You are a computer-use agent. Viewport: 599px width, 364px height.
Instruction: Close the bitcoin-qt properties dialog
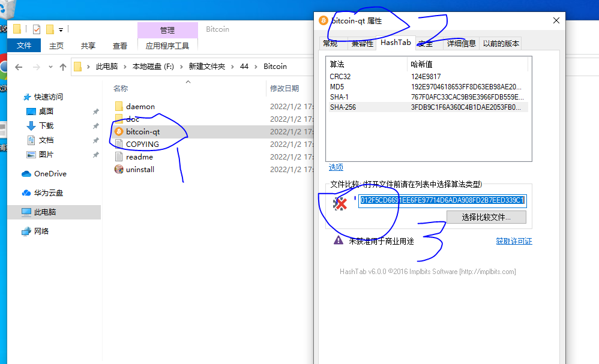pos(556,20)
